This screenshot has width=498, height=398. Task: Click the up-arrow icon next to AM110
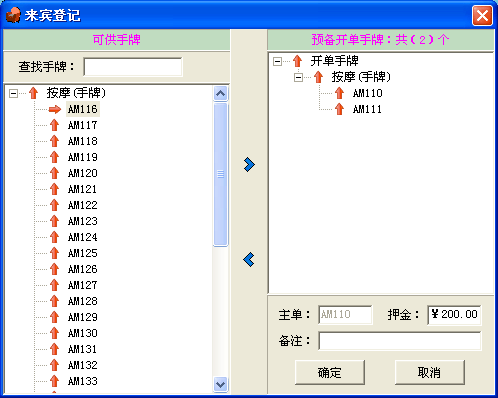(x=339, y=93)
